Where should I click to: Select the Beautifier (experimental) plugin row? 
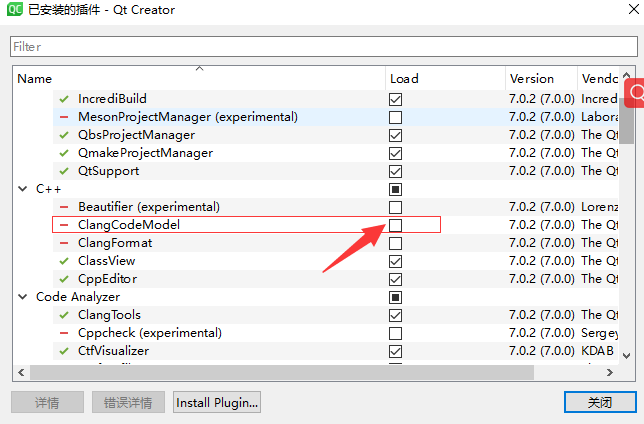coord(336,207)
